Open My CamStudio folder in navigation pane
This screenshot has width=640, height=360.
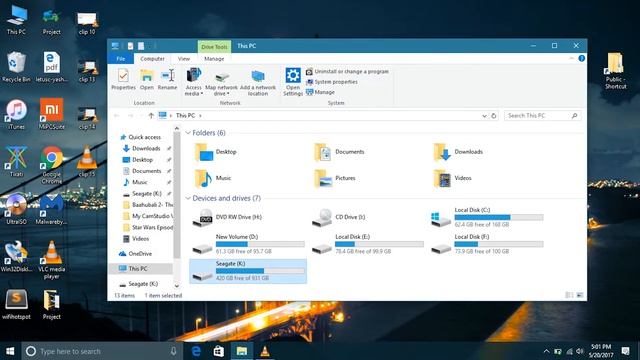[148, 216]
